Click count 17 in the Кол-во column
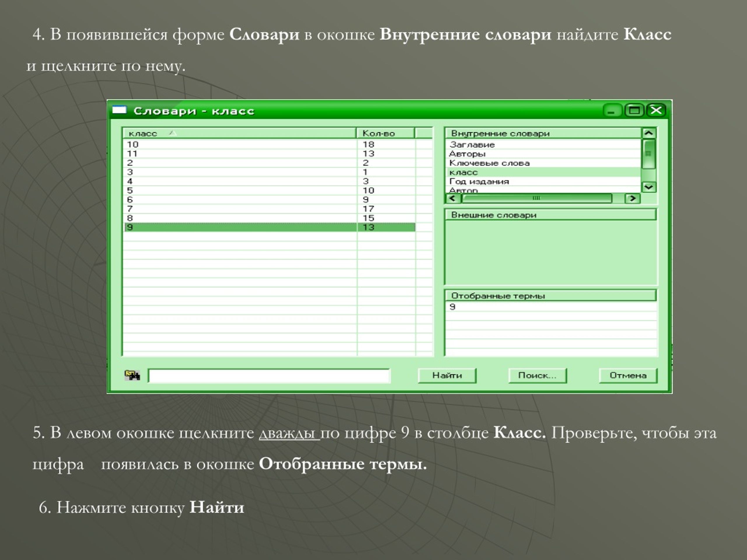This screenshot has width=747, height=560. click(369, 209)
